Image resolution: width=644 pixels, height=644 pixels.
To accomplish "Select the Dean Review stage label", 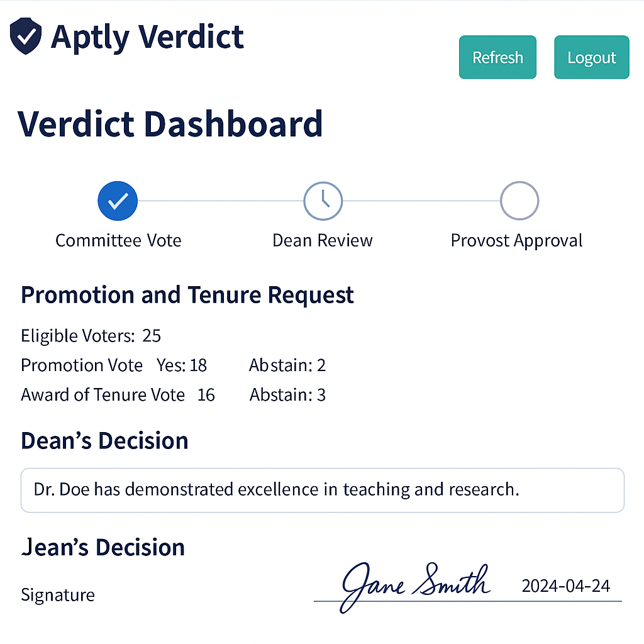I will 322,240.
